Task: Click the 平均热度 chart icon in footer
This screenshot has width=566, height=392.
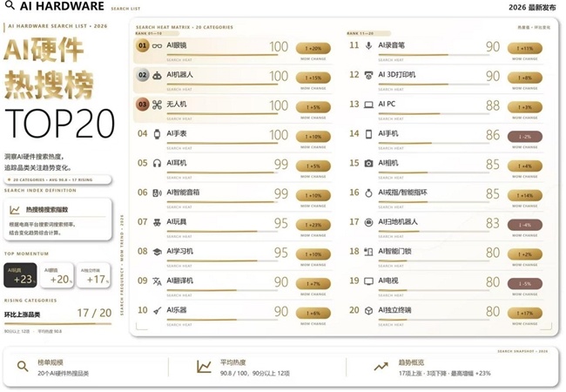Action: click(204, 367)
